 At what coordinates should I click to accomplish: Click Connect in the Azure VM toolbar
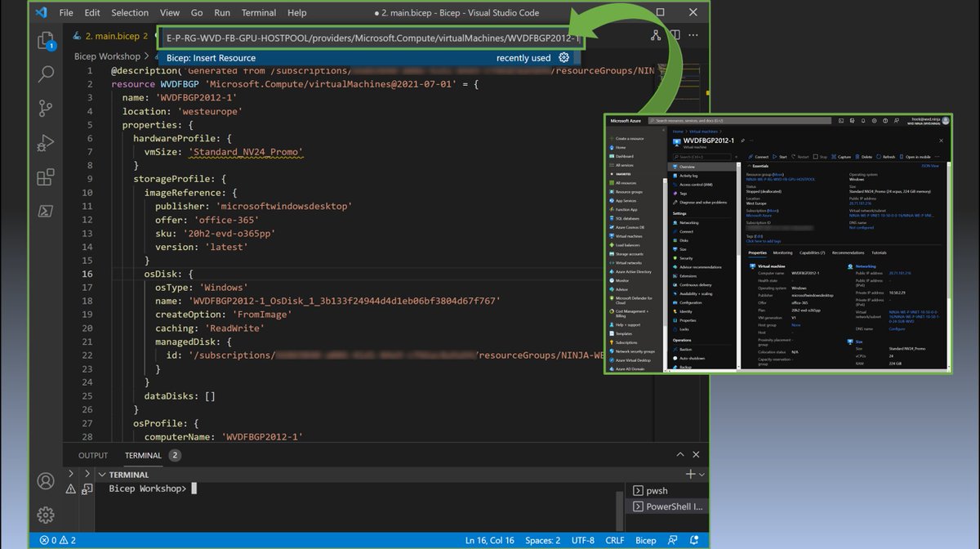(759, 157)
